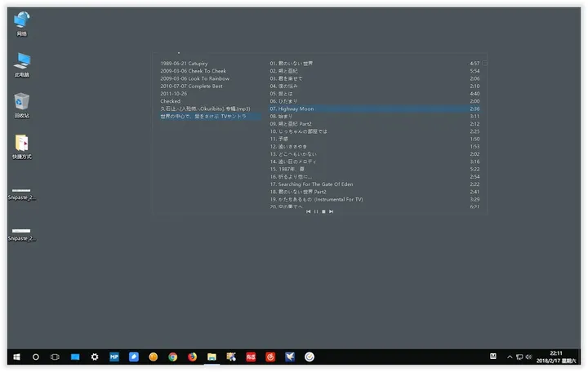The height and width of the screenshot is (372, 588).
Task: Launch Chrome from the taskbar
Action: [172, 356]
